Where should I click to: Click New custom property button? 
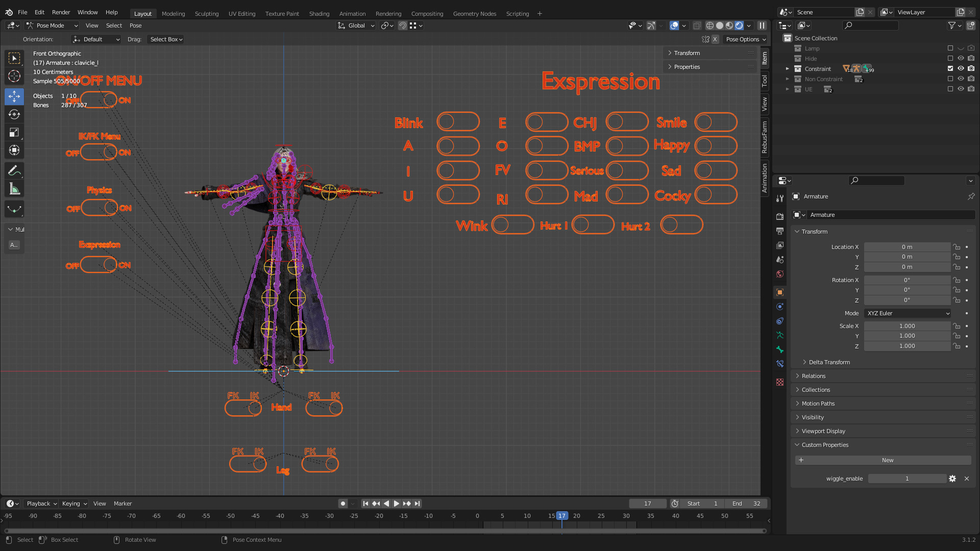pos(883,460)
